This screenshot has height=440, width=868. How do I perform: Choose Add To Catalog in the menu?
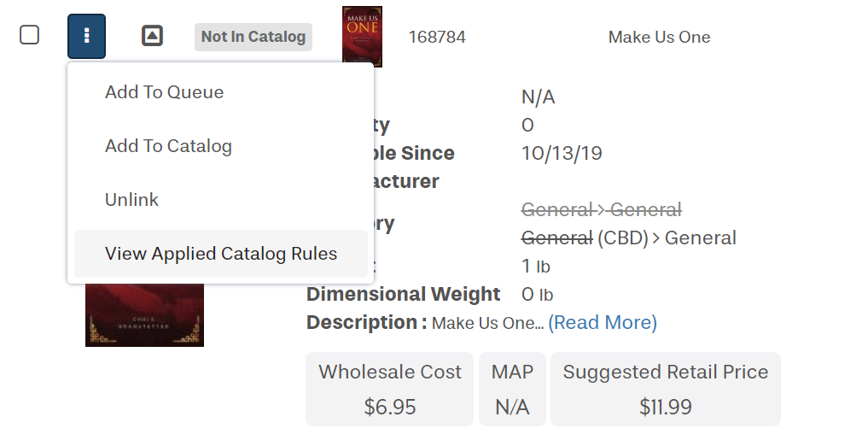(x=168, y=146)
